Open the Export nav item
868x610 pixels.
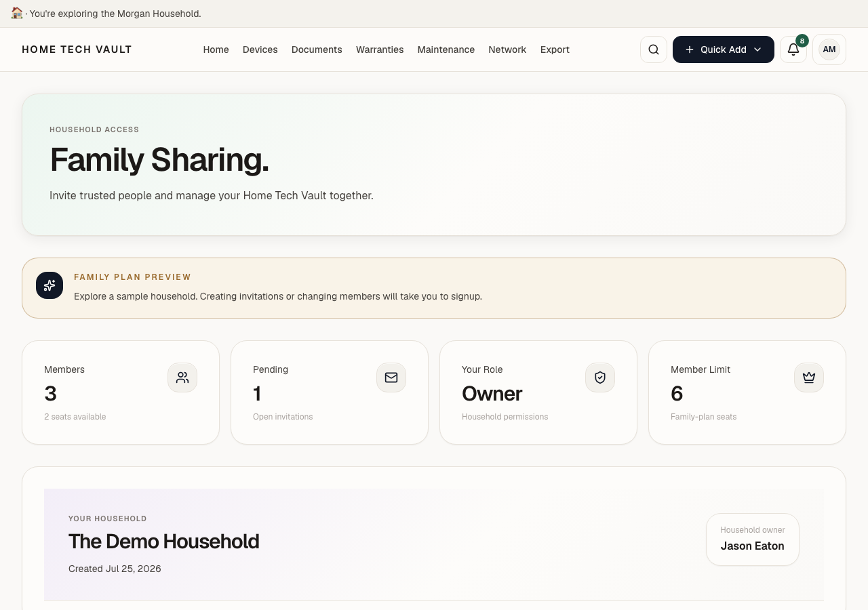pyautogui.click(x=555, y=49)
